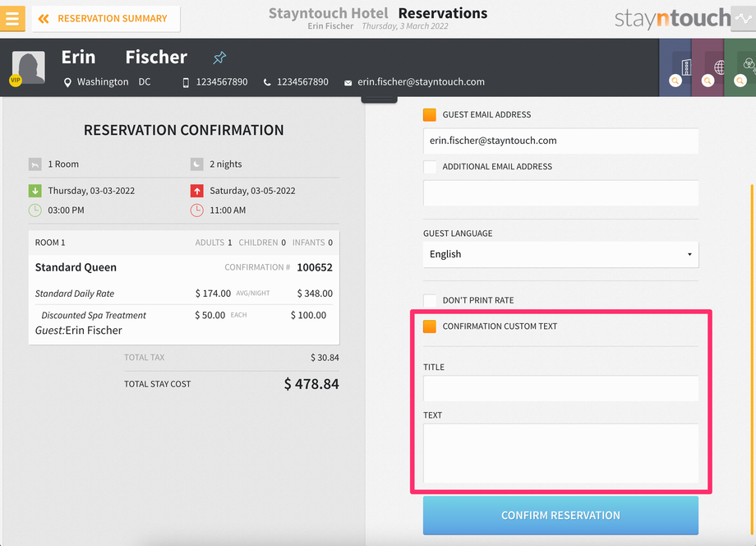Click the VIP badge on avatar
This screenshot has height=546, width=756.
click(16, 80)
